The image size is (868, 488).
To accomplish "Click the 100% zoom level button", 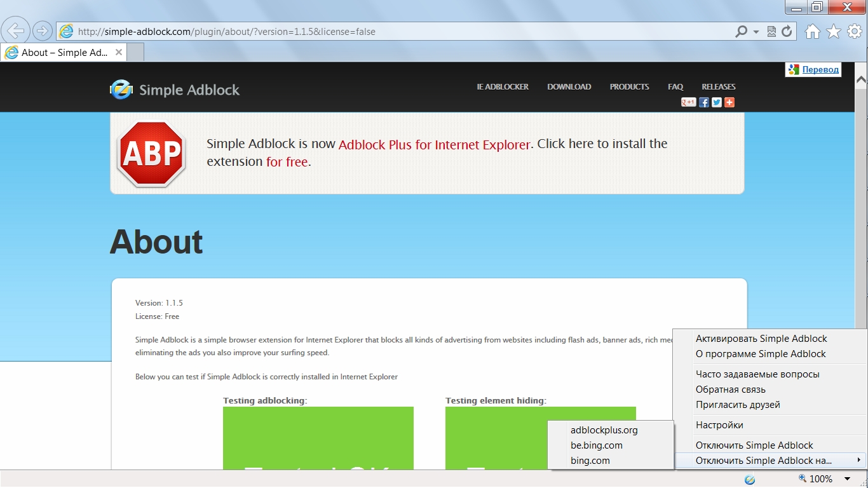I will 815,478.
